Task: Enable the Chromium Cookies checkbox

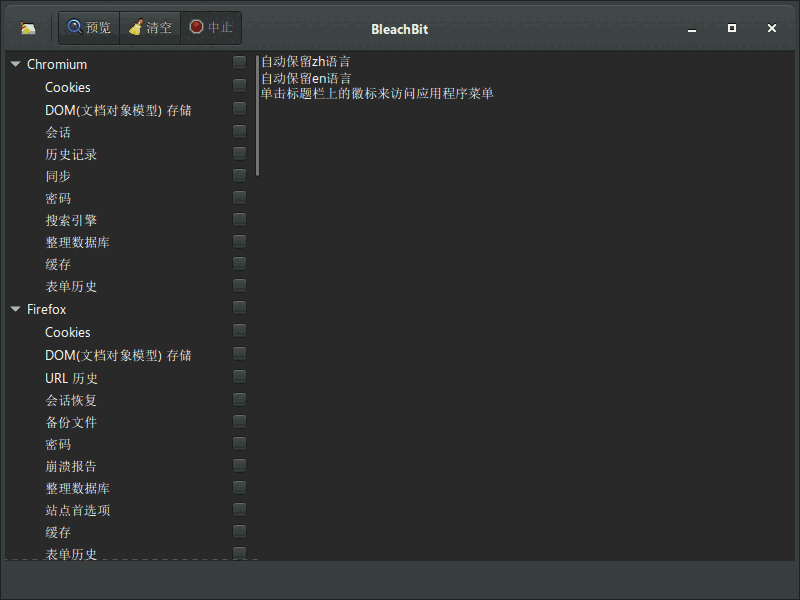Action: pyautogui.click(x=239, y=86)
